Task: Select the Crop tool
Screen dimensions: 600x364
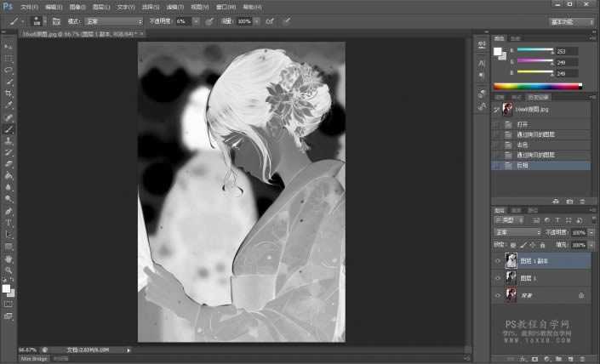Action: pyautogui.click(x=9, y=94)
